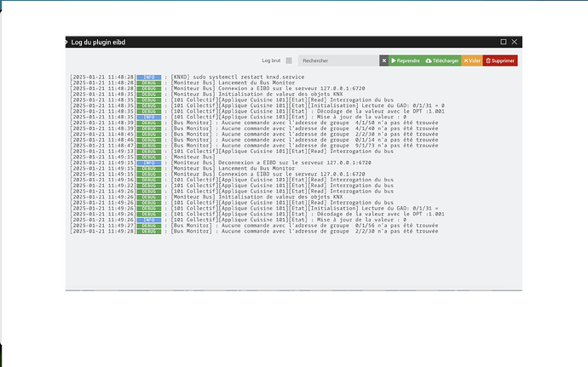Click the 'Log du plugin eibd' title text

[98, 43]
